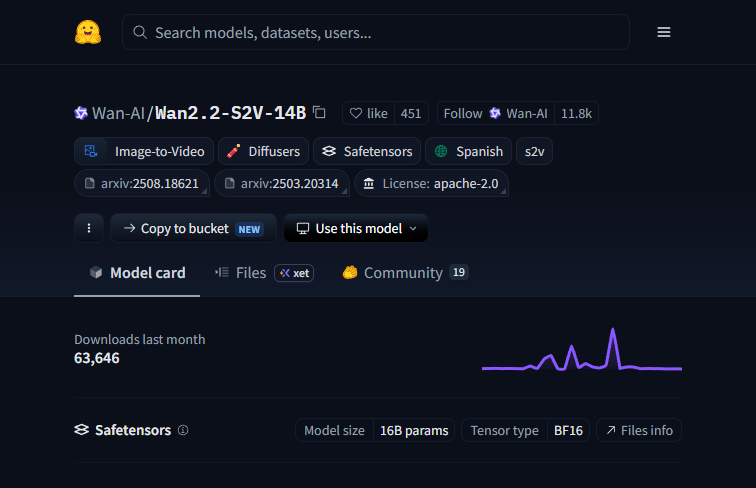
Task: View the 451 likes count
Action: [x=411, y=113]
